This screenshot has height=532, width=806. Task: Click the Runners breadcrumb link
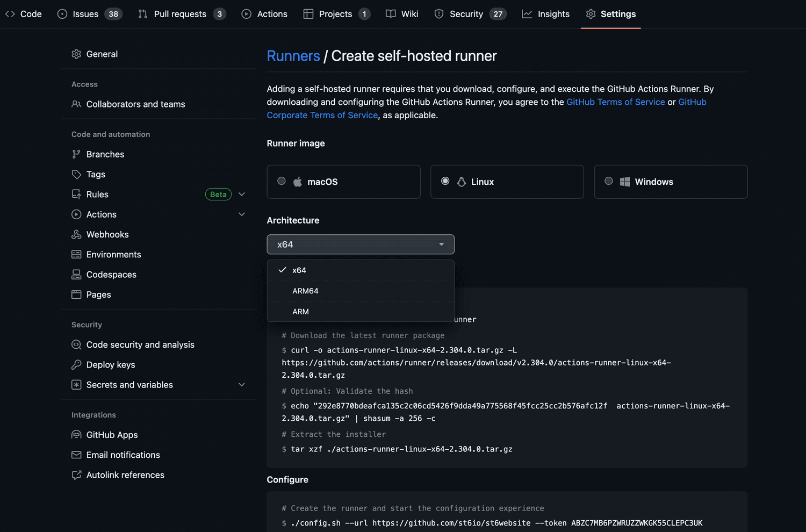pyautogui.click(x=293, y=56)
